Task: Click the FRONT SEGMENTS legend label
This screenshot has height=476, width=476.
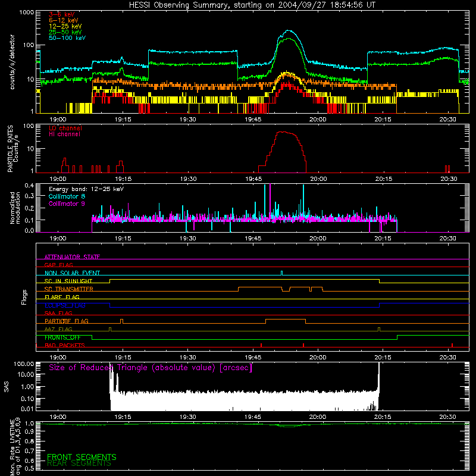Action: coord(82,457)
